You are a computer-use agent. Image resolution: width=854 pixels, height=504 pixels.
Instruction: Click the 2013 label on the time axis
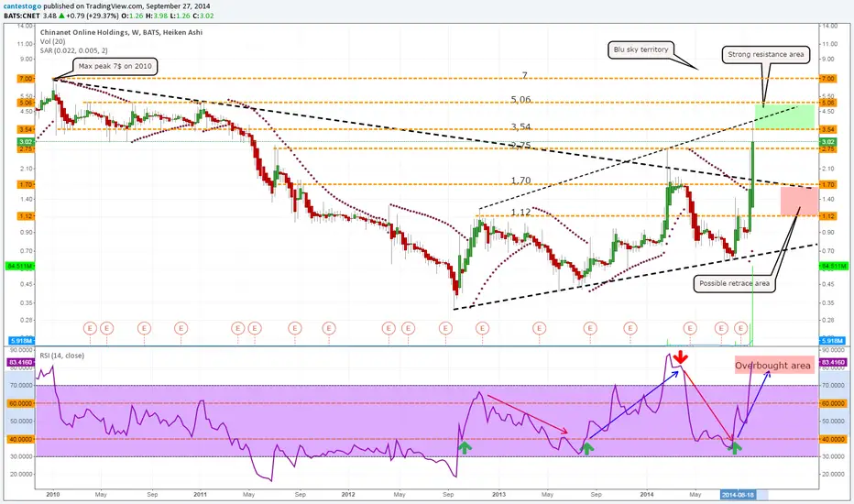coord(498,495)
